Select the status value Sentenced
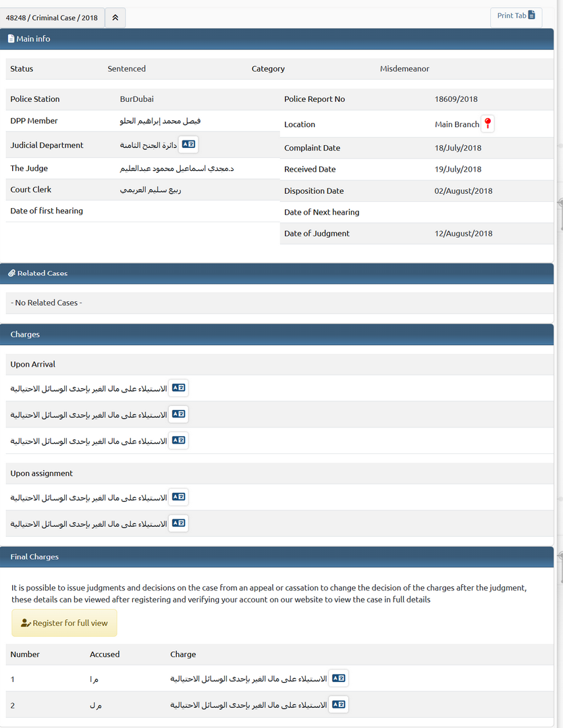Screen dimensions: 563x728 click(x=127, y=69)
